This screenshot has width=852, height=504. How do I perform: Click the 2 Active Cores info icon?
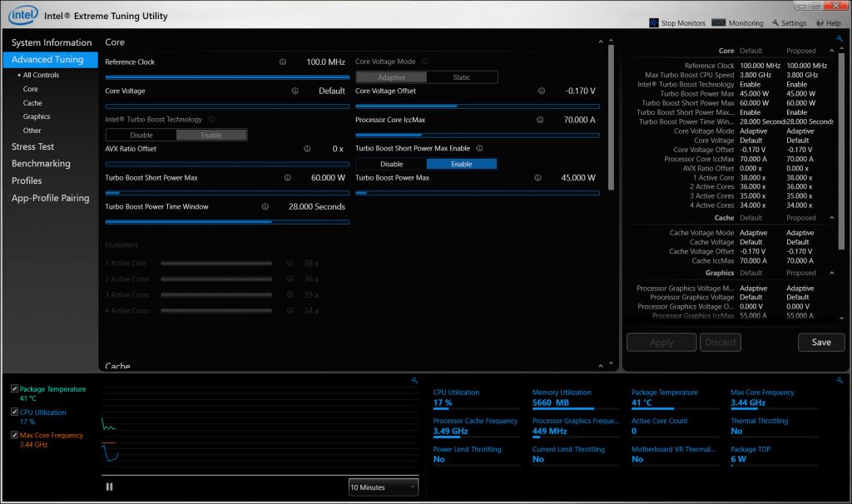click(290, 279)
